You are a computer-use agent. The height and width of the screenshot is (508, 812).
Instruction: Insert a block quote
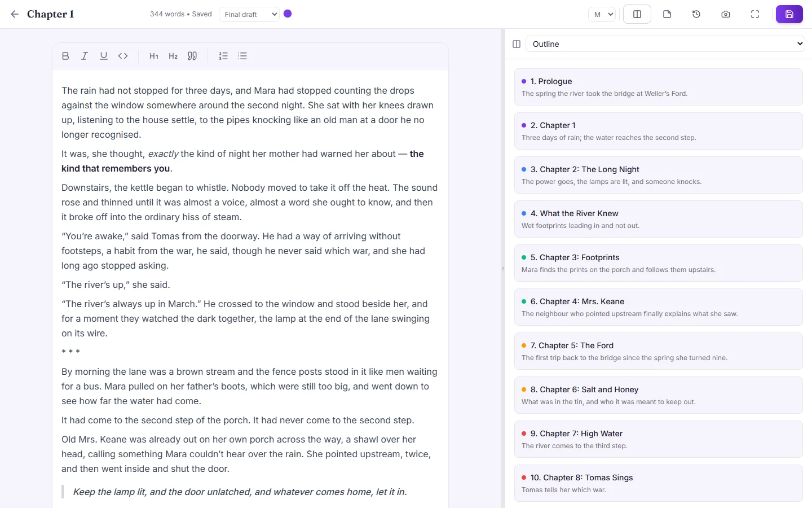click(192, 56)
